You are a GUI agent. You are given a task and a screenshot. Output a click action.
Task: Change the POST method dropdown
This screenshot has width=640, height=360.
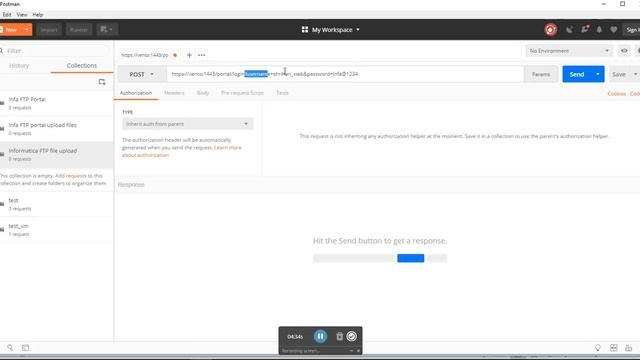coord(142,74)
